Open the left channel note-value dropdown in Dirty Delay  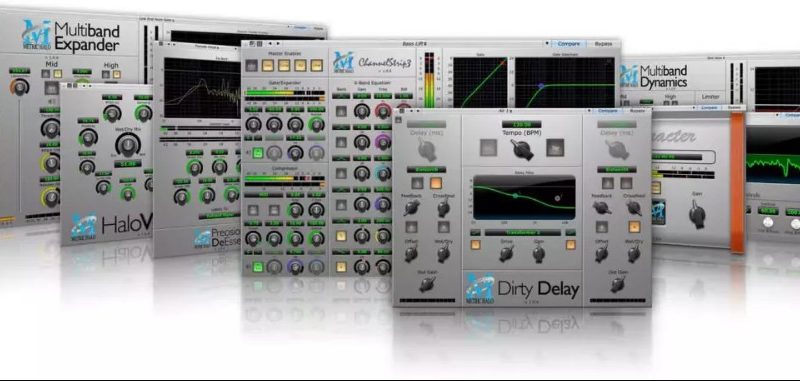427,169
